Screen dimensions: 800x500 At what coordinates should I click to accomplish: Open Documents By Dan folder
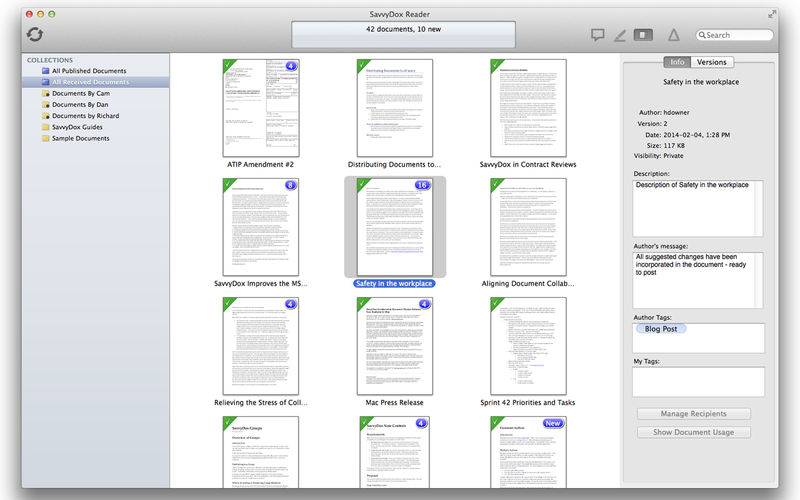coord(80,105)
